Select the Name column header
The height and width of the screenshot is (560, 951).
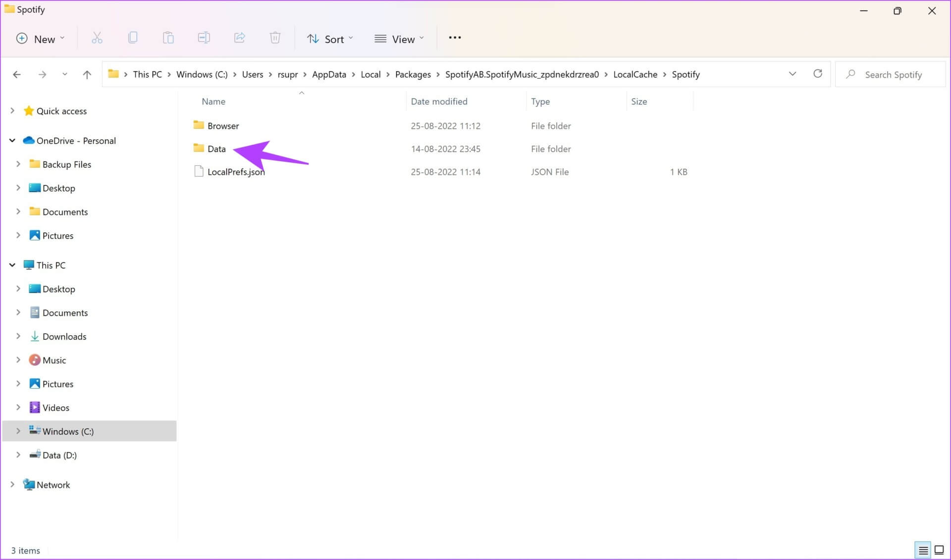pos(213,101)
